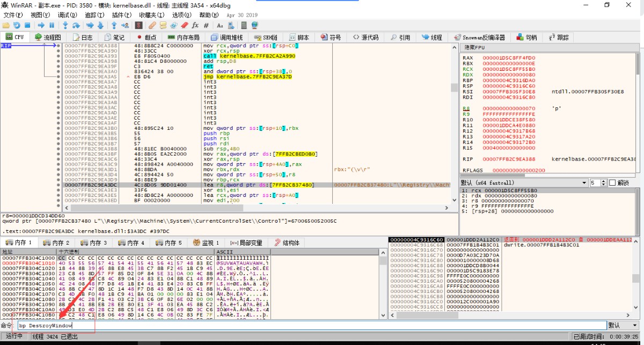
Task: Switch to the 内存 2 dump tab
Action: [x=57, y=243]
